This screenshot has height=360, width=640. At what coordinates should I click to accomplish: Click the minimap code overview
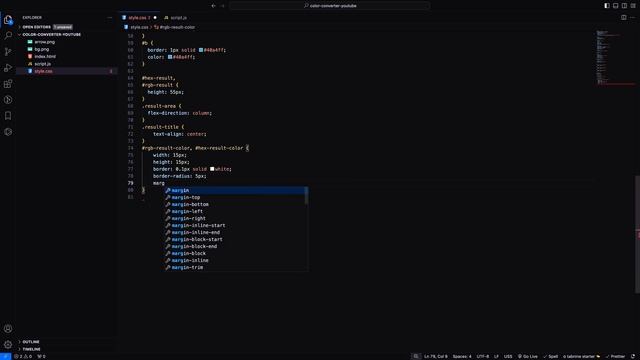tap(615, 58)
